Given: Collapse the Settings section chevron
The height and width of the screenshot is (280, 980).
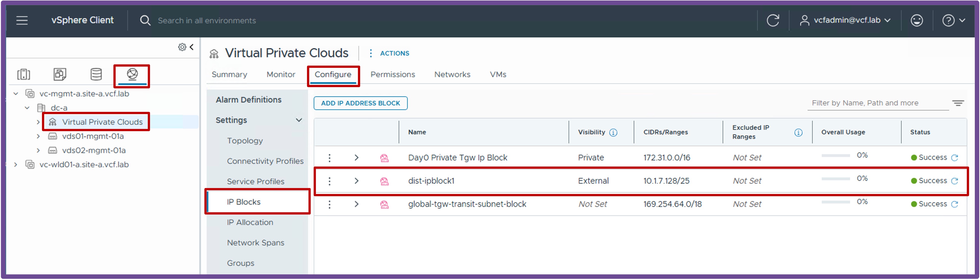Looking at the screenshot, I should coord(299,120).
